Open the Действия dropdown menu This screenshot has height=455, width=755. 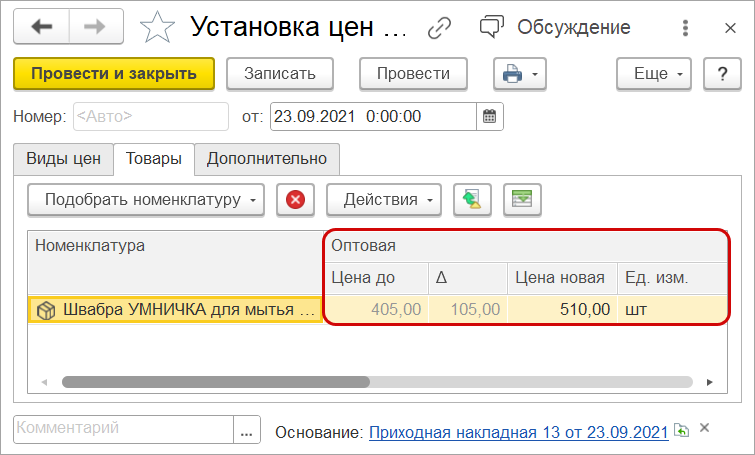coord(384,199)
